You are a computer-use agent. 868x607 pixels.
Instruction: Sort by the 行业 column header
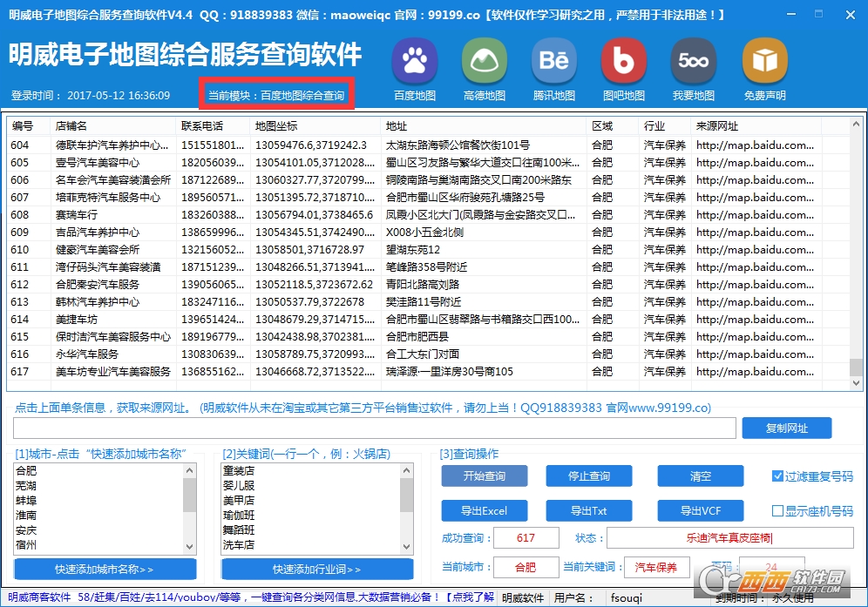click(664, 126)
